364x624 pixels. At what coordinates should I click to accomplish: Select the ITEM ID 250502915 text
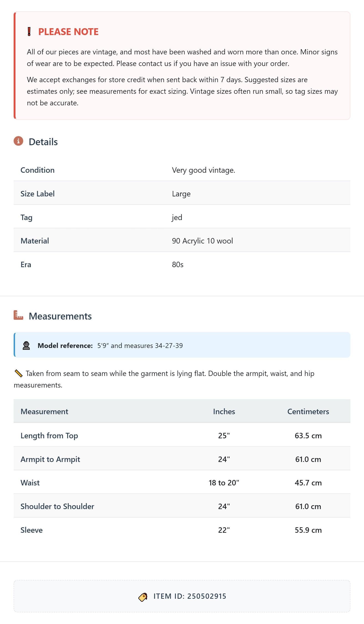tap(190, 596)
